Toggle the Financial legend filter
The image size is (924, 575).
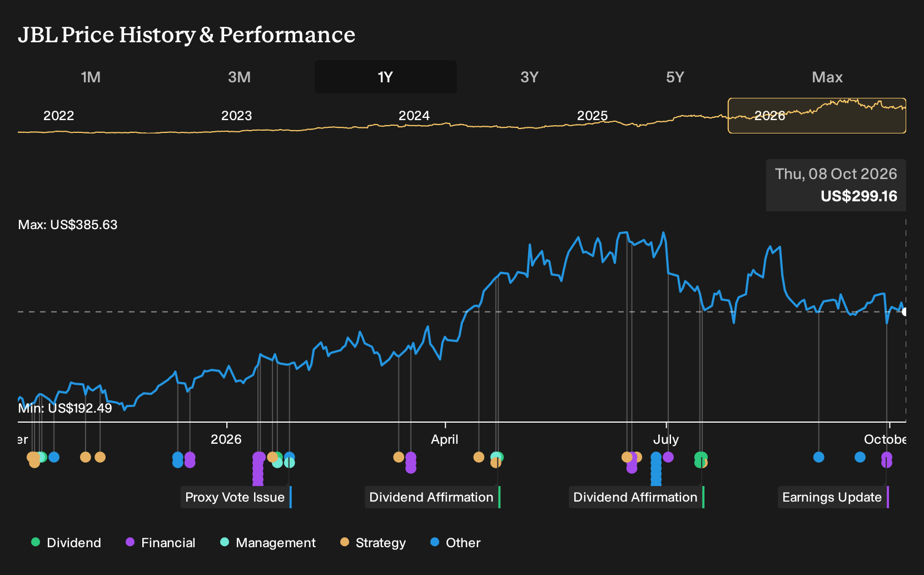160,543
